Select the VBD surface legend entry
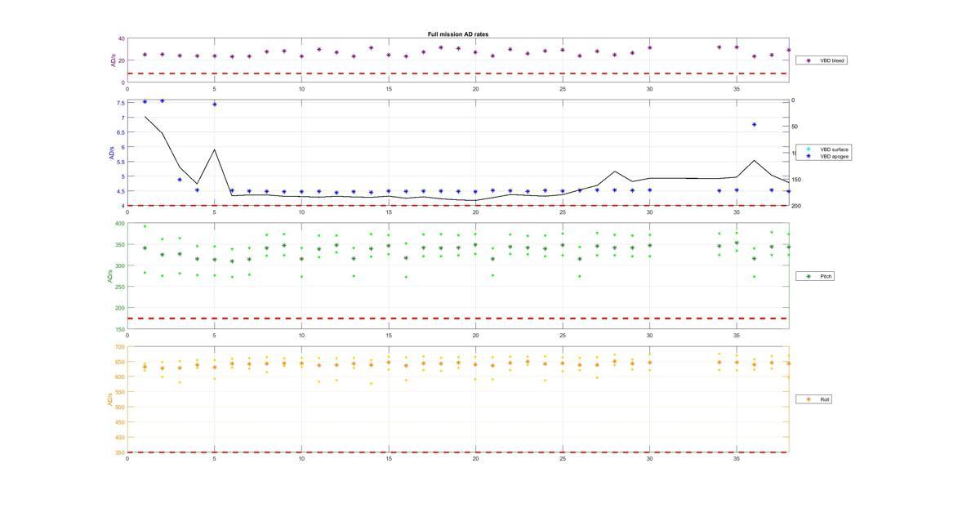The image size is (980, 508). tap(824, 149)
